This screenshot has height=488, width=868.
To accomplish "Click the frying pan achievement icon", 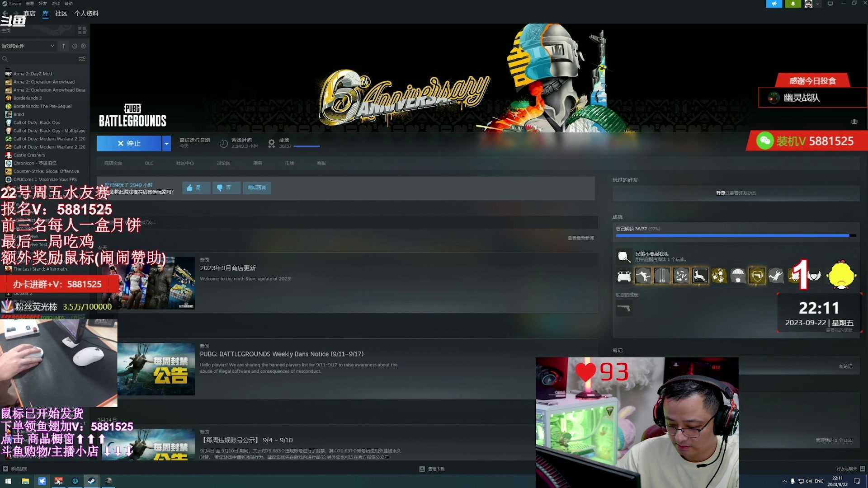I will (624, 257).
